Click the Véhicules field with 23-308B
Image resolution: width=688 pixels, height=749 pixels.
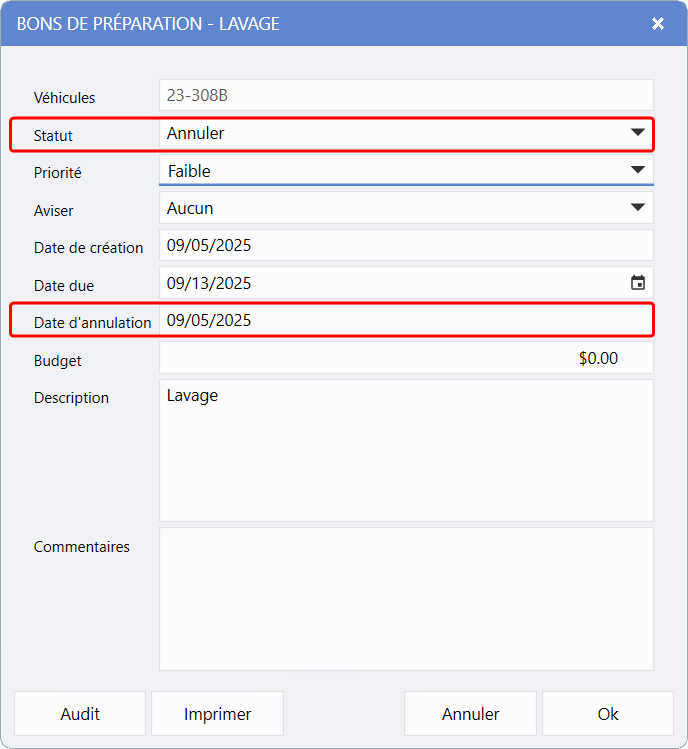tap(405, 96)
